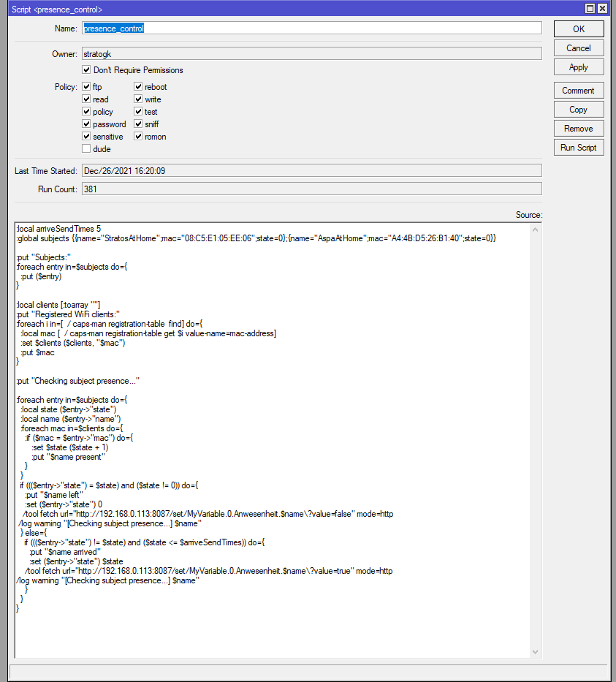The width and height of the screenshot is (616, 682).
Task: Click the ':local clients [:toarray ""]' line
Action: tap(58, 305)
